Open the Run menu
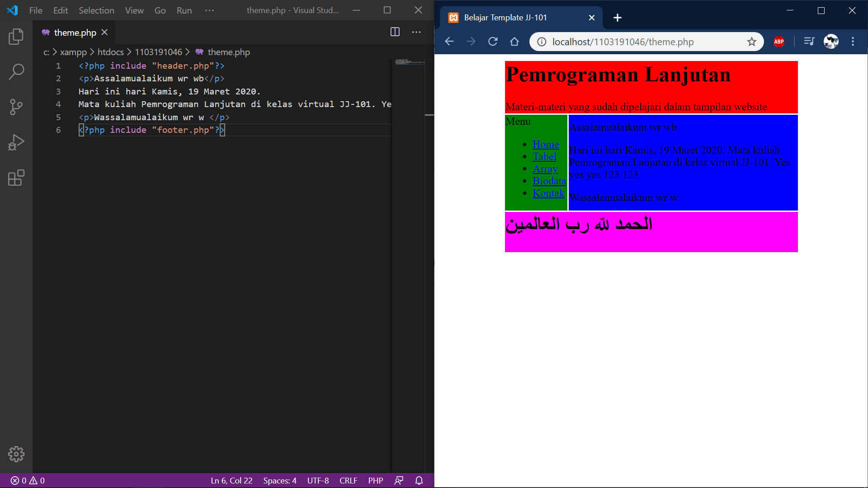The height and width of the screenshot is (488, 868). point(184,10)
